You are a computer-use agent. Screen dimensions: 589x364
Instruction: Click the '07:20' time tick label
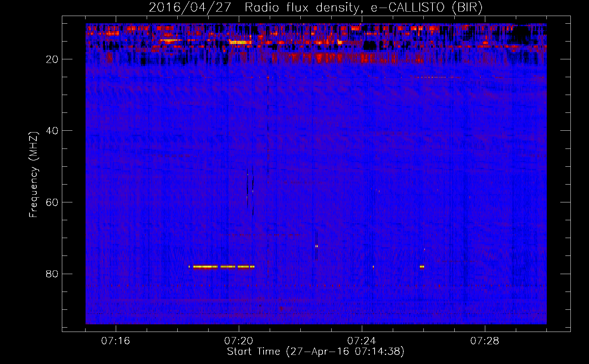(239, 341)
